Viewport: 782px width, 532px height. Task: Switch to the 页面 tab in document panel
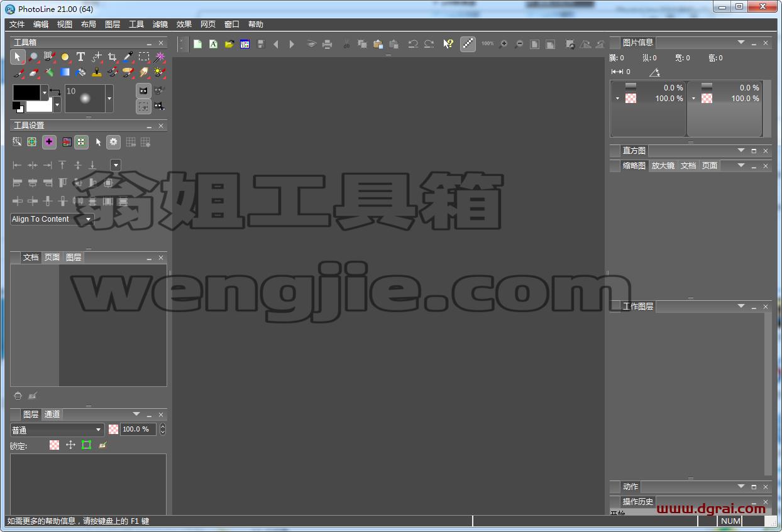[x=52, y=258]
